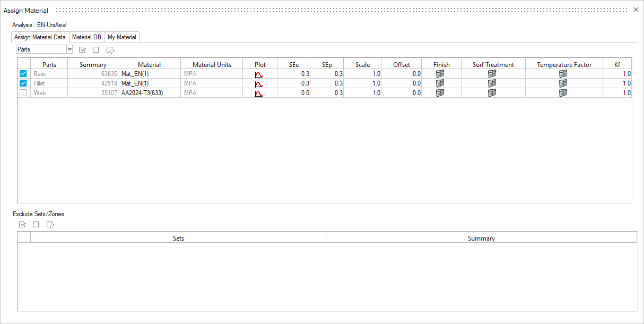Click the SEe value field for Web
This screenshot has height=324, width=644.
click(x=293, y=93)
